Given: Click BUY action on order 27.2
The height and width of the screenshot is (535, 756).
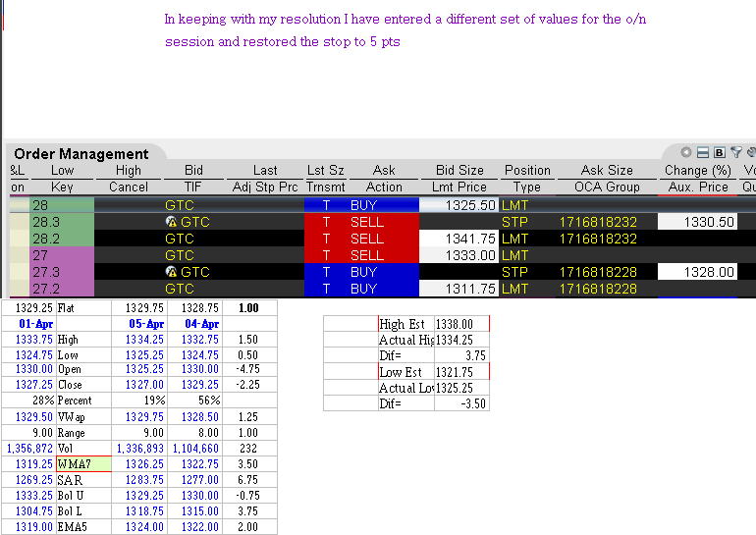Looking at the screenshot, I should click(x=363, y=289).
